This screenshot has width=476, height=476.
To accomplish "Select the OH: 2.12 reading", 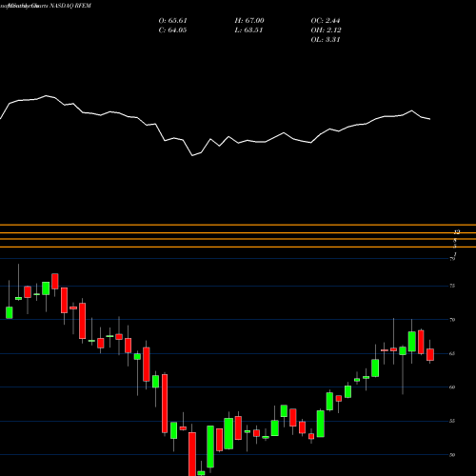I will pos(326,30).
